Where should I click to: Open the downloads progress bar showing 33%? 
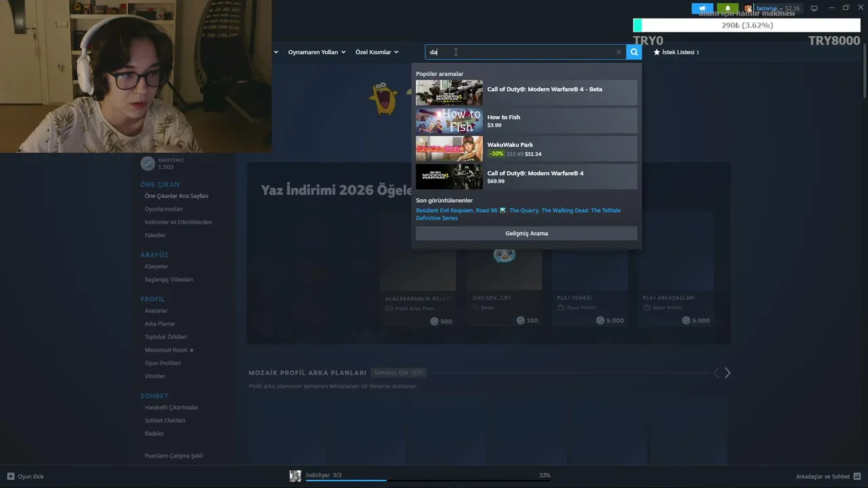(x=428, y=480)
